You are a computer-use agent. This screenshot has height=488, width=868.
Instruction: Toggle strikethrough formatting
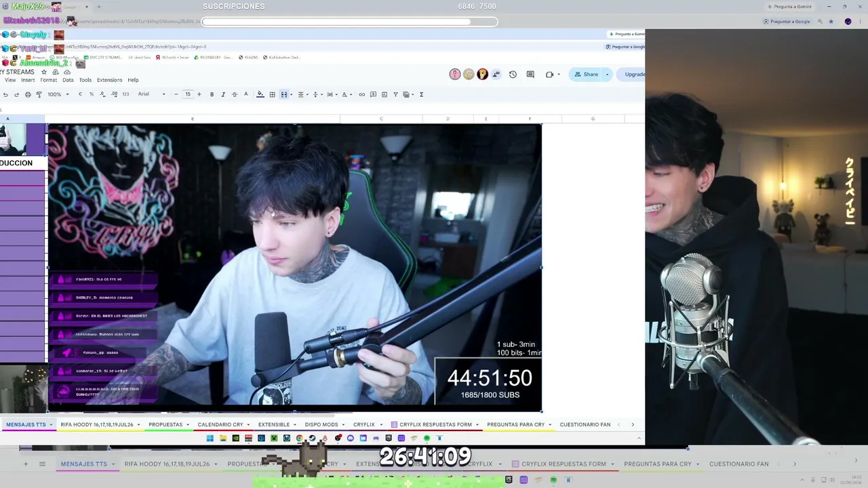(235, 94)
